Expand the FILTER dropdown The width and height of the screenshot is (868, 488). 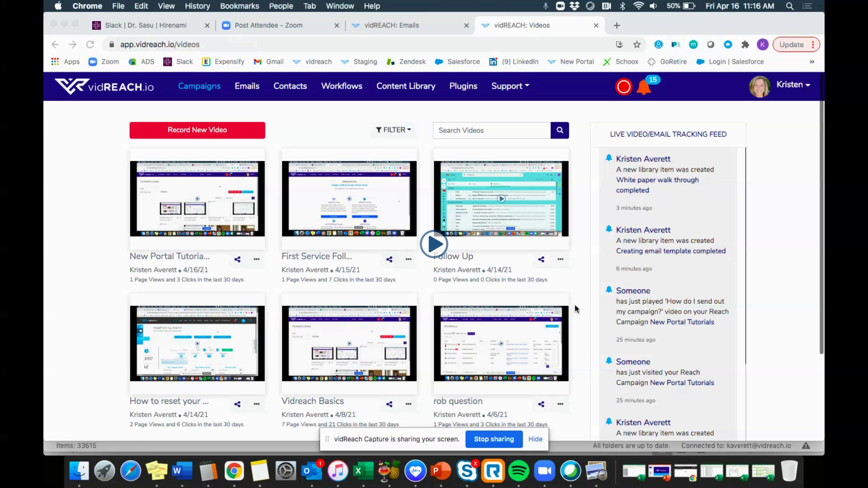(393, 130)
